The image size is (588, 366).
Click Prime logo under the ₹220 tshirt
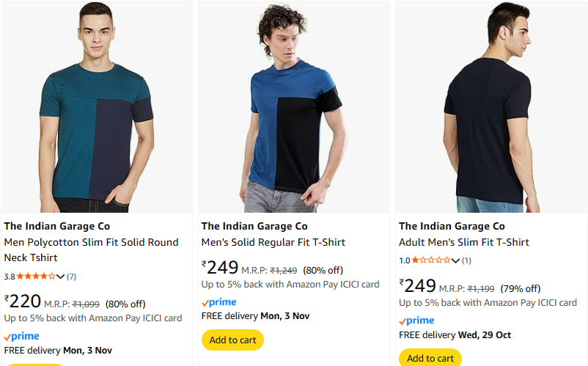pyautogui.click(x=21, y=337)
